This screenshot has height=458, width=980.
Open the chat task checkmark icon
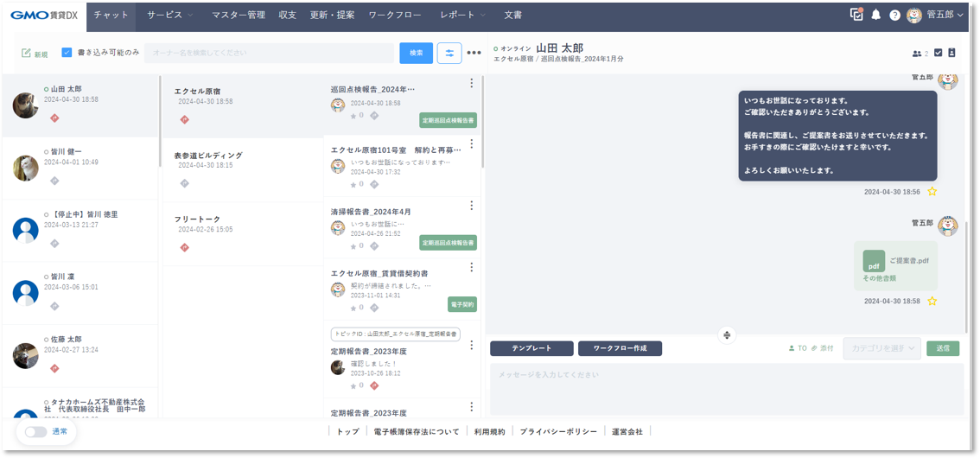pyautogui.click(x=939, y=53)
